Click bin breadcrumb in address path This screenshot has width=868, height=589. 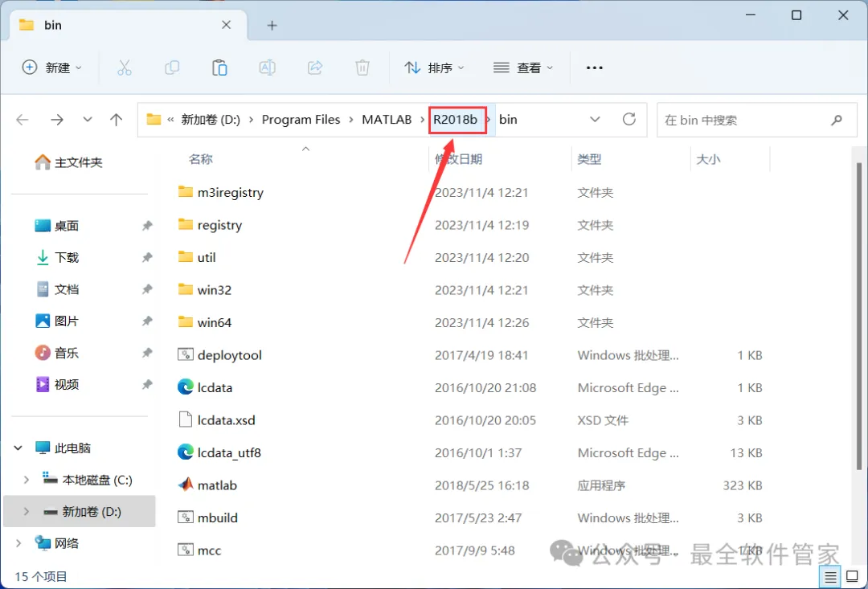(x=508, y=120)
